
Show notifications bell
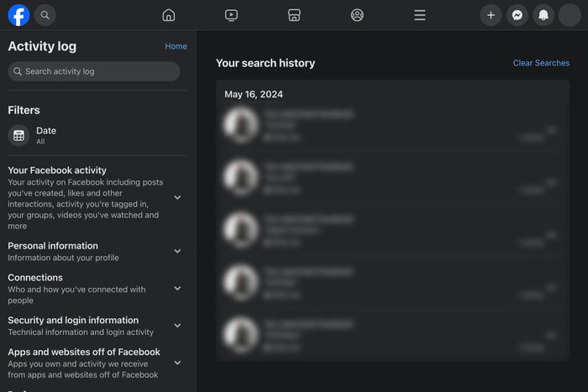coord(543,15)
